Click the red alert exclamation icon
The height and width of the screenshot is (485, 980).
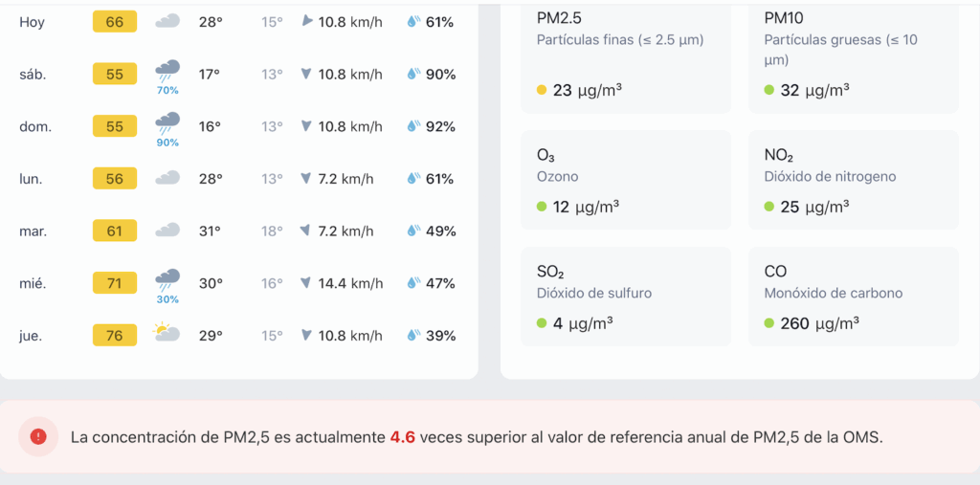(38, 436)
